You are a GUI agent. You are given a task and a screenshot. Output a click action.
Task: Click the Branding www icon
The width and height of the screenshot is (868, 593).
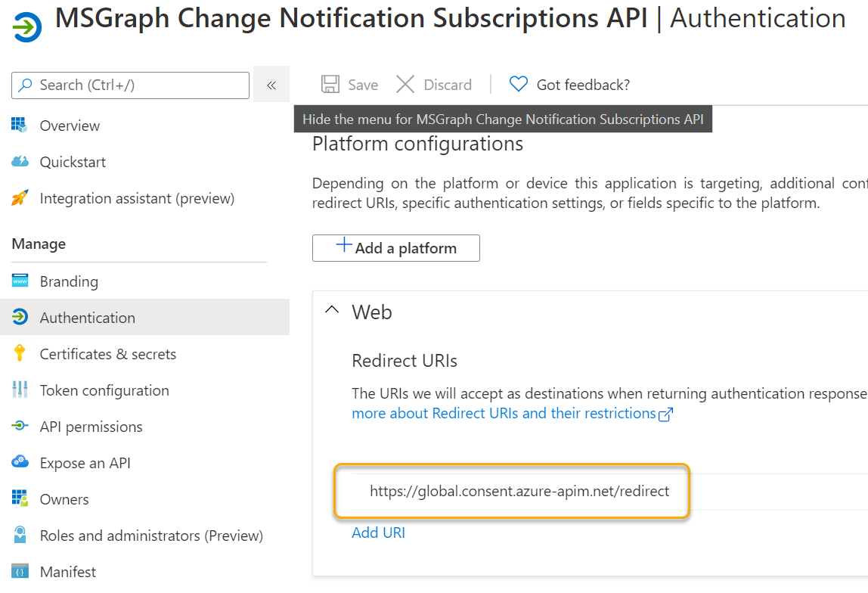tap(20, 281)
